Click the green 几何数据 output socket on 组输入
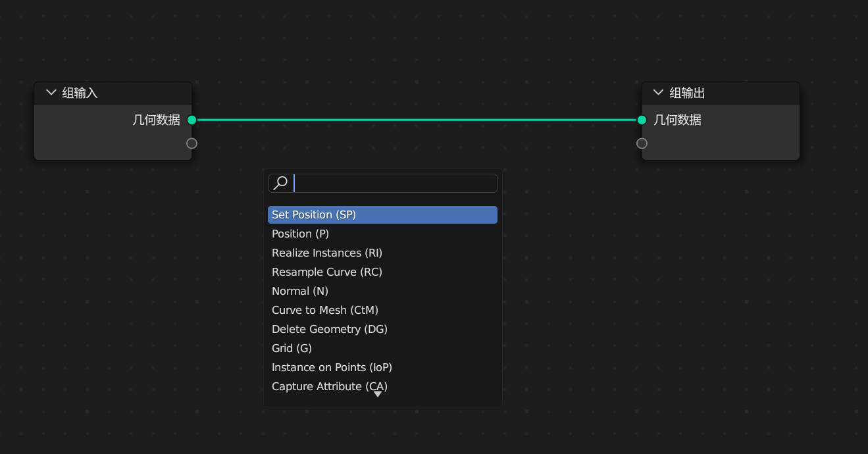The width and height of the screenshot is (868, 454). [x=191, y=120]
